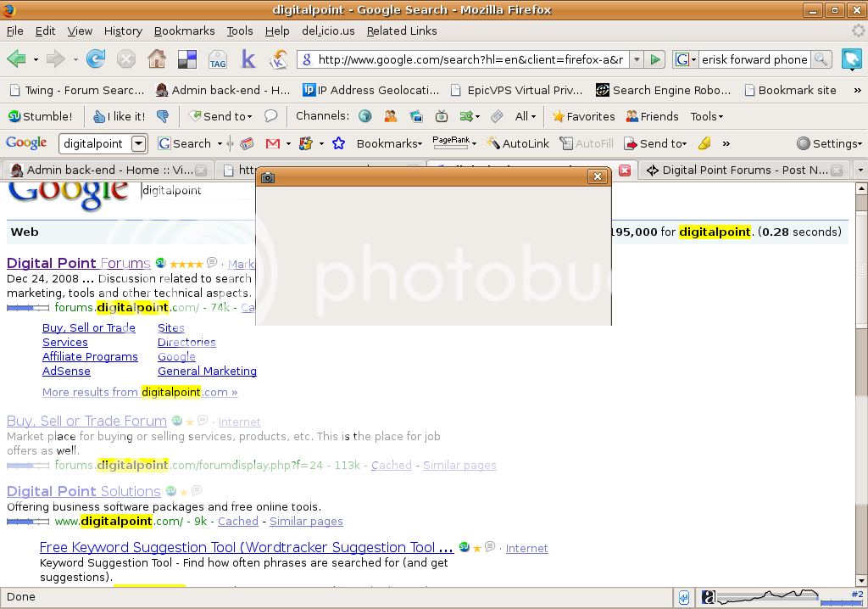The height and width of the screenshot is (609, 868).
Task: Open Google toolbar Settings dropdown
Action: (x=829, y=143)
